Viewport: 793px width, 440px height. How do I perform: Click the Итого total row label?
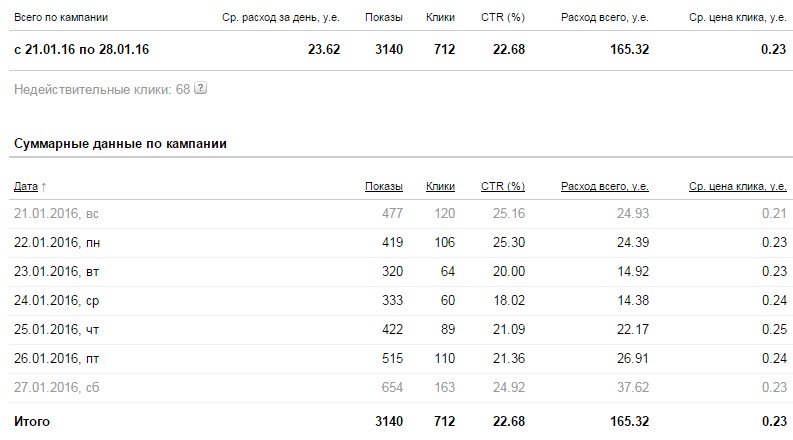[32, 421]
